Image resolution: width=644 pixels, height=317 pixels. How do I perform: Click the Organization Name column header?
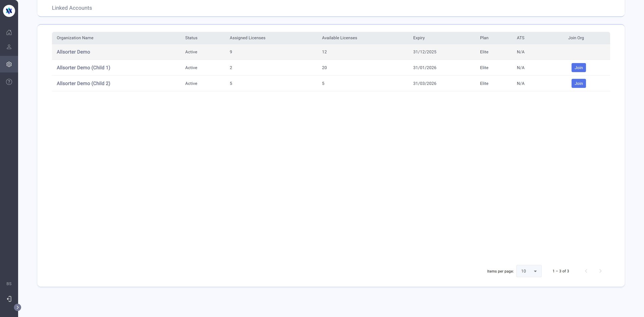point(75,38)
